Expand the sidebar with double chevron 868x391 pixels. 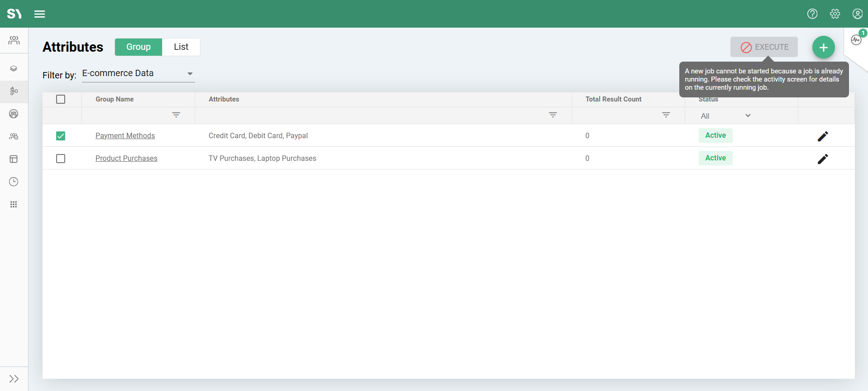coord(14,379)
